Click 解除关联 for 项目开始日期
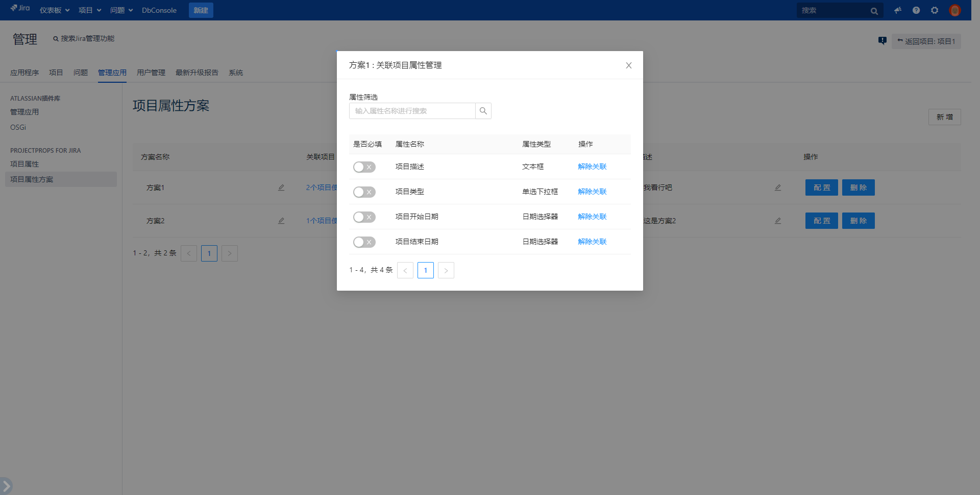The width and height of the screenshot is (980, 495). pyautogui.click(x=592, y=217)
